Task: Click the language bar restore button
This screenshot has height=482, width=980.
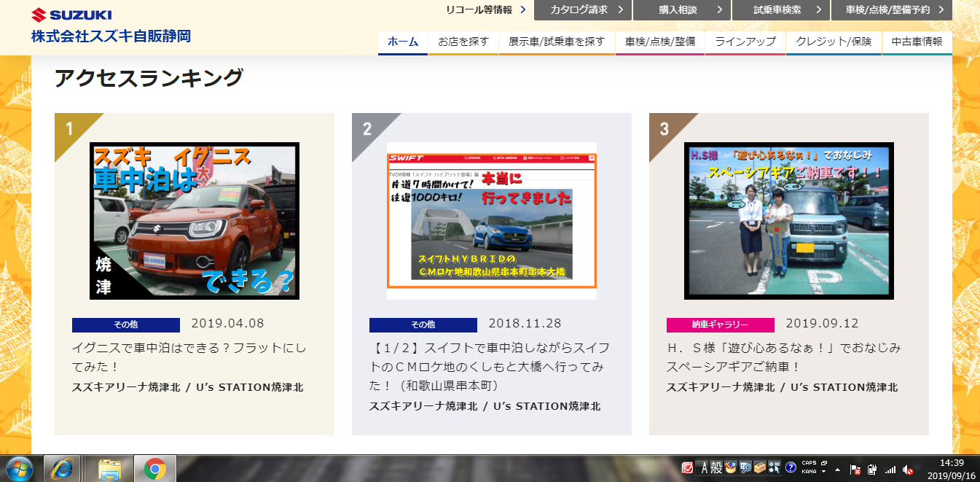Action: point(823,463)
